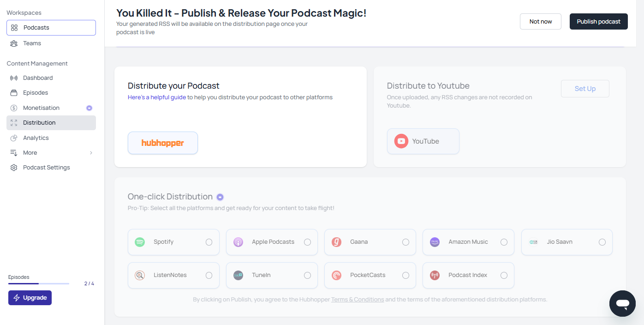Click the Dashboard broadcast icon
This screenshot has height=325, width=644.
14,78
